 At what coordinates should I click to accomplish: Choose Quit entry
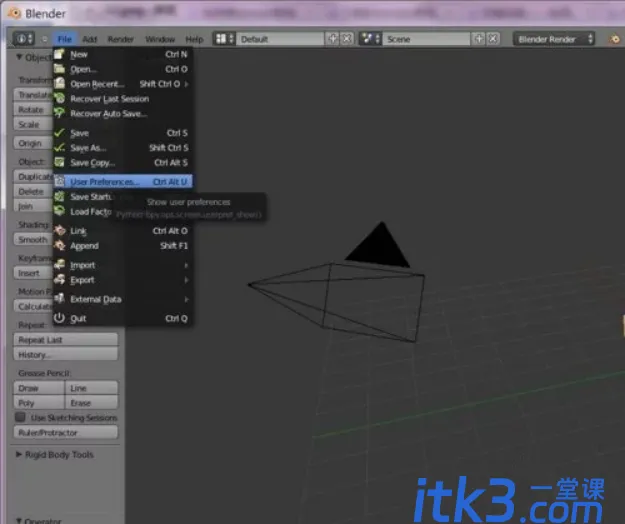(123, 318)
